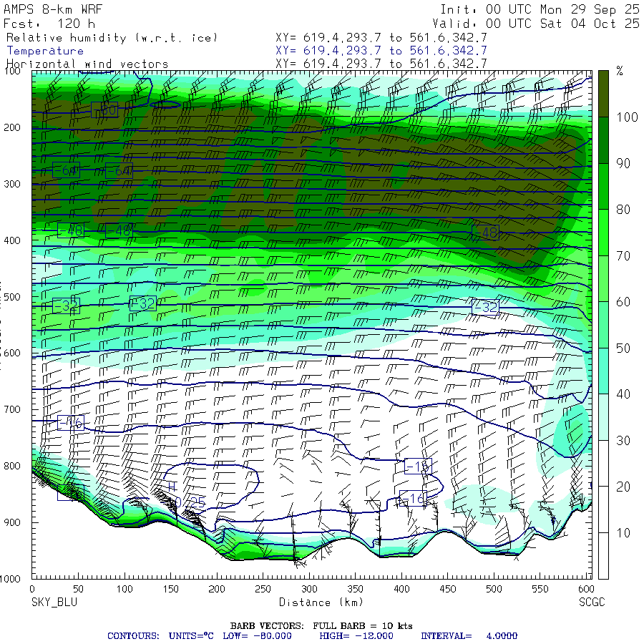
Task: Click the '200' pressure axis label
Action: click(12, 127)
